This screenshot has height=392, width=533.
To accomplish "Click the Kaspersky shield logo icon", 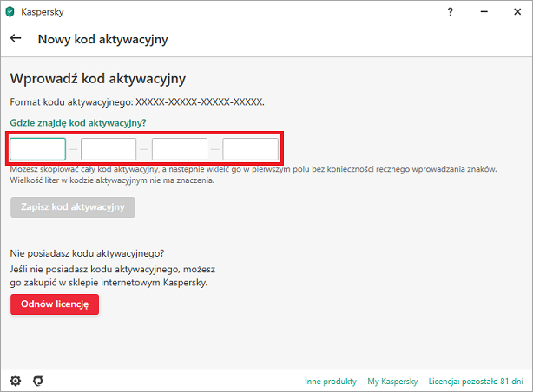I will pyautogui.click(x=10, y=12).
